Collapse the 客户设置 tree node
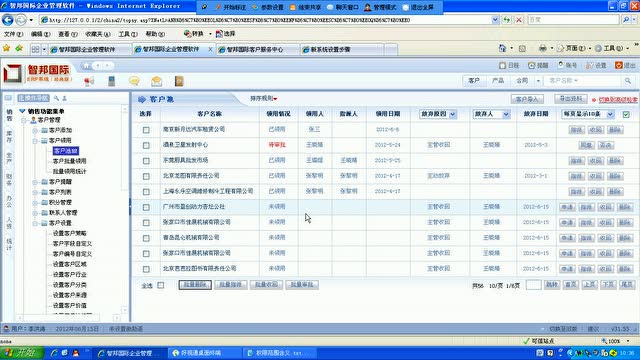This screenshot has width=640, height=360. coord(35,223)
